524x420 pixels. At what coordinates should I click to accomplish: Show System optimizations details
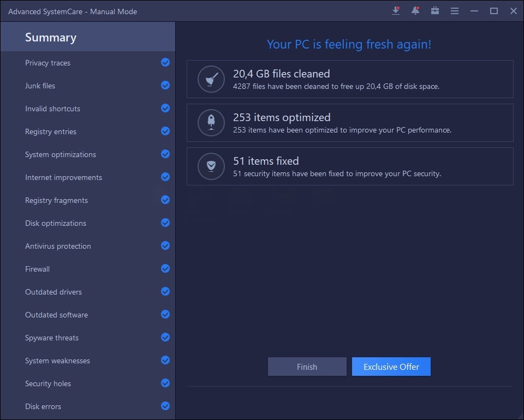click(88, 154)
